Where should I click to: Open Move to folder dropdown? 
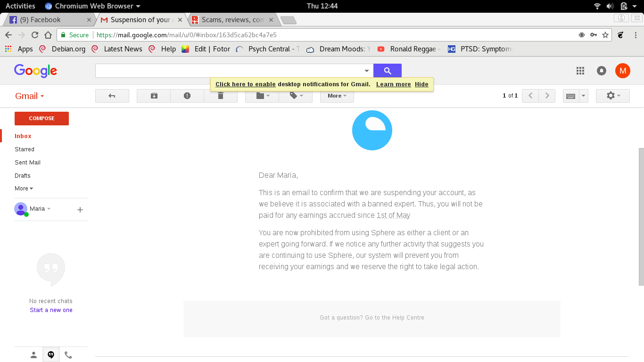pyautogui.click(x=262, y=96)
